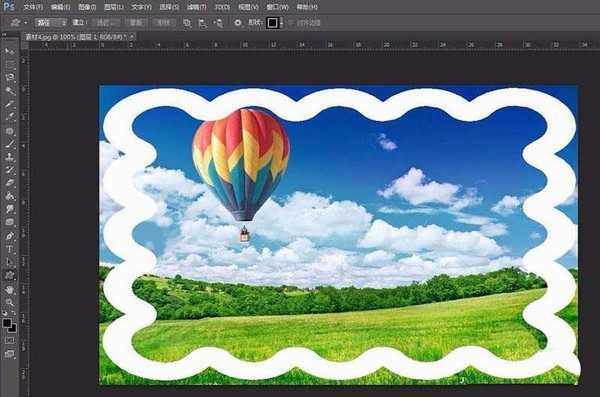The image size is (600, 397).
Task: Select the Zoom tool in toolbox
Action: 10,302
